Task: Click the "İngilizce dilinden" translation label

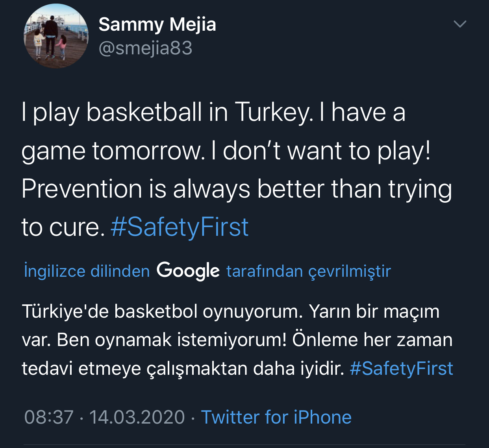Action: click(87, 271)
